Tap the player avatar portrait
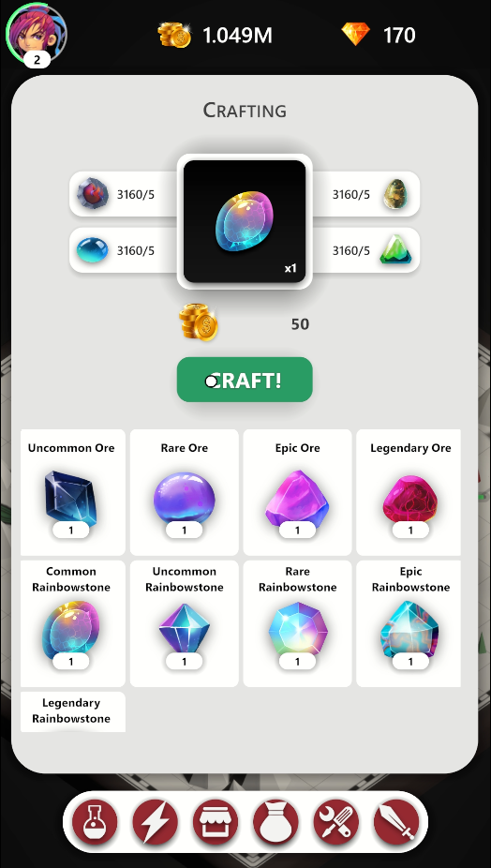The height and width of the screenshot is (868, 491). point(37,34)
